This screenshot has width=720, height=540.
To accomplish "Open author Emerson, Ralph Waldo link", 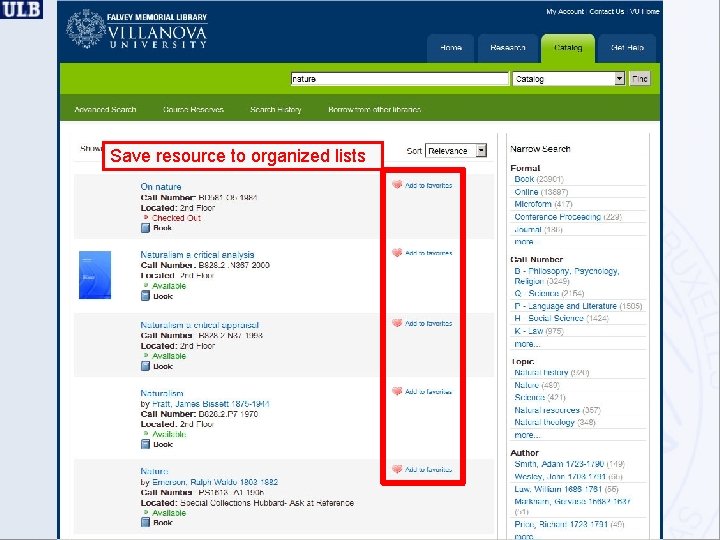I will click(x=215, y=482).
